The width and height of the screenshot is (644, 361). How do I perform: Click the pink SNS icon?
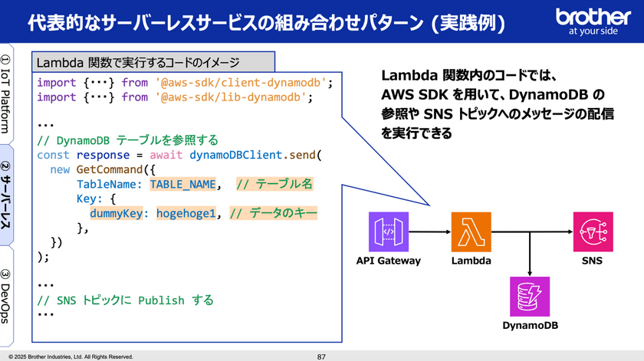pos(593,232)
